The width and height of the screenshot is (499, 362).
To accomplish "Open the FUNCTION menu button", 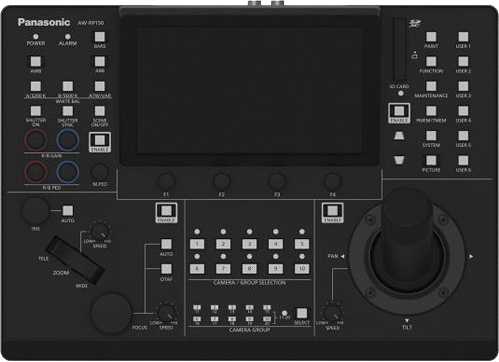I will (431, 61).
